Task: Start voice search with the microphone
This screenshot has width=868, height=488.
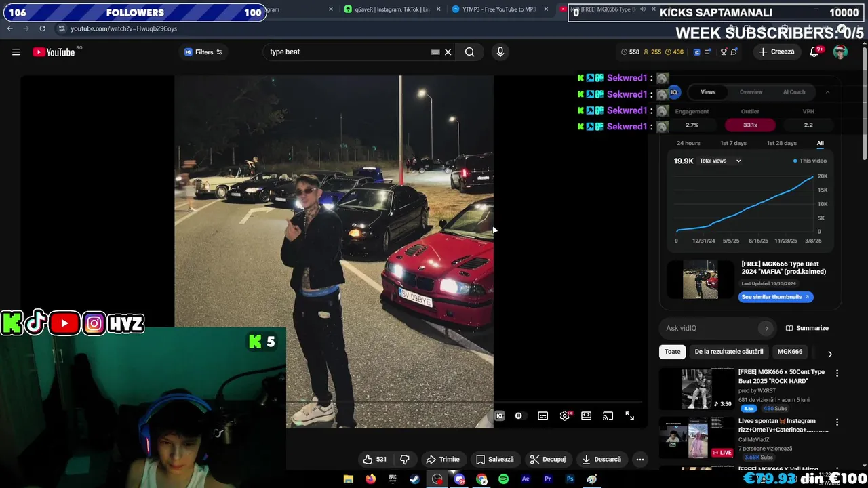Action: pyautogui.click(x=500, y=52)
